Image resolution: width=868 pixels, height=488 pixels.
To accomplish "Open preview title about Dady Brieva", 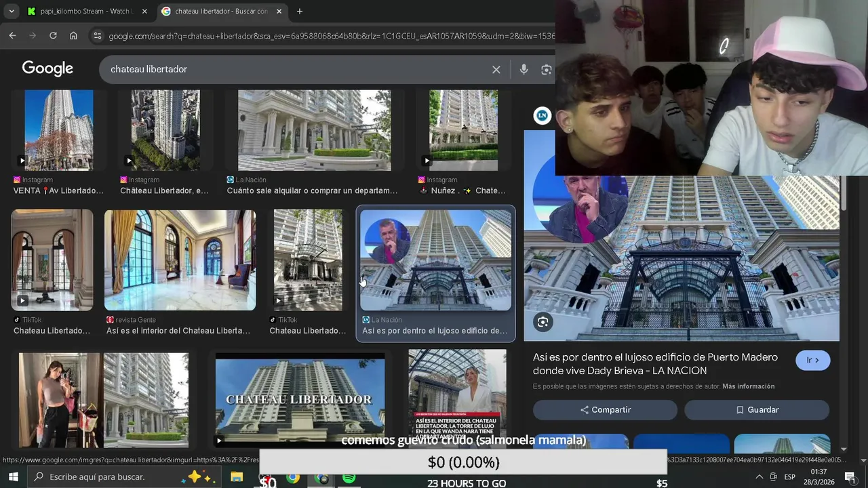I will 655,364.
